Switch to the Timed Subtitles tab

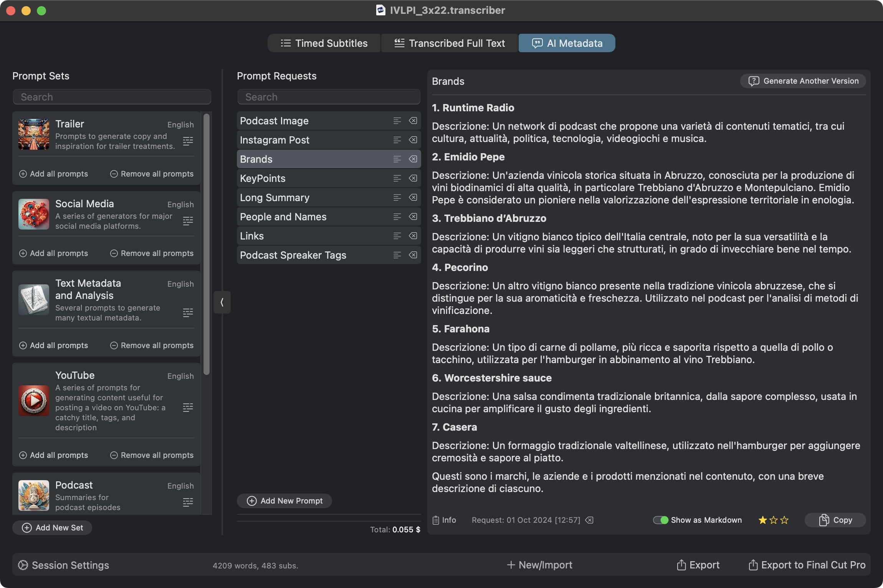click(x=324, y=43)
